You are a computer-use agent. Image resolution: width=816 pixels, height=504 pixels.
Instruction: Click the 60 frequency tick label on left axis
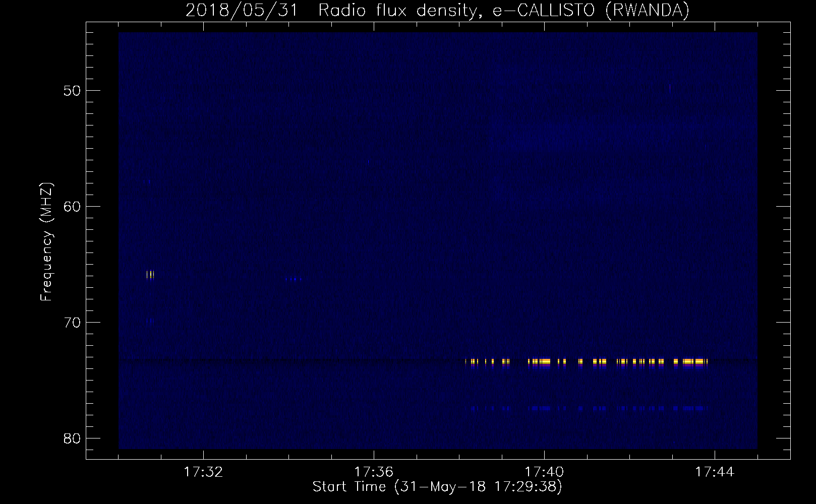(72, 207)
